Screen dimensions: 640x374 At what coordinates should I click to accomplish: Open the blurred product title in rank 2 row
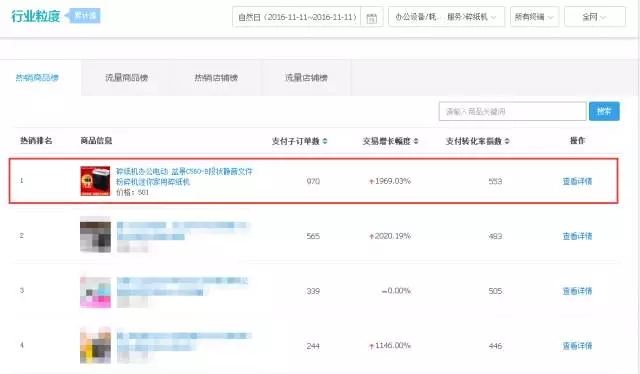pos(182,231)
